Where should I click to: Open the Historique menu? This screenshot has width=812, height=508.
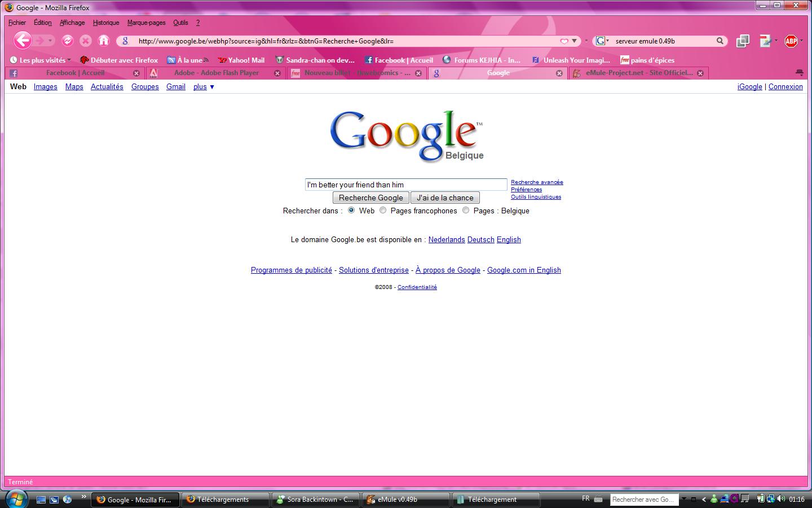[x=106, y=23]
